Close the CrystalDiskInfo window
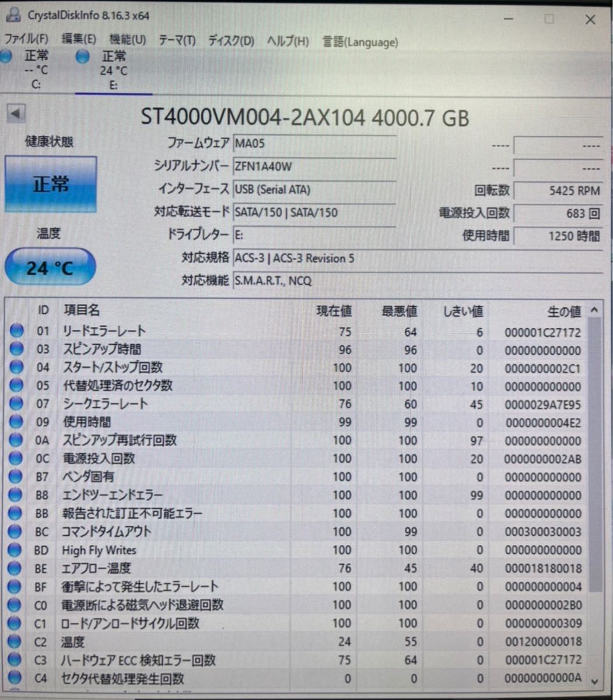 coord(590,20)
